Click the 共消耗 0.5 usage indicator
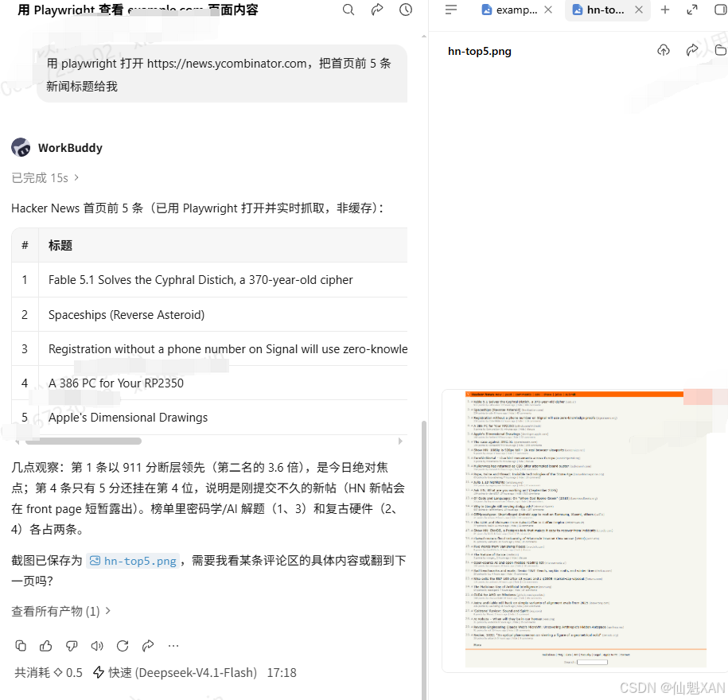The height and width of the screenshot is (700, 728). click(49, 673)
